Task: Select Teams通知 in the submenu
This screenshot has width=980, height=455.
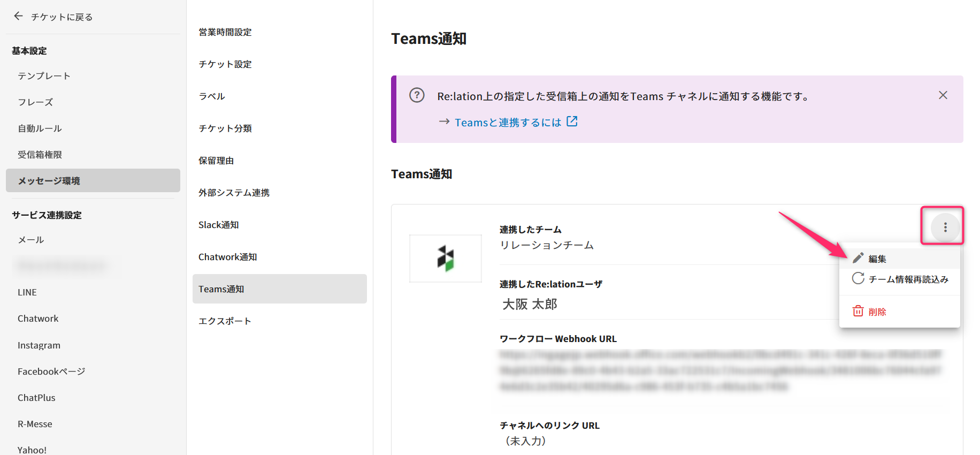Action: coord(280,289)
